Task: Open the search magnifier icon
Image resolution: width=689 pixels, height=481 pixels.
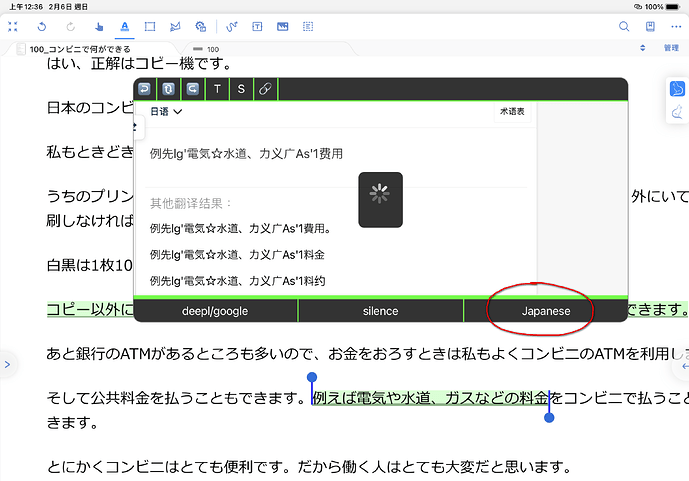Action: pos(624,26)
